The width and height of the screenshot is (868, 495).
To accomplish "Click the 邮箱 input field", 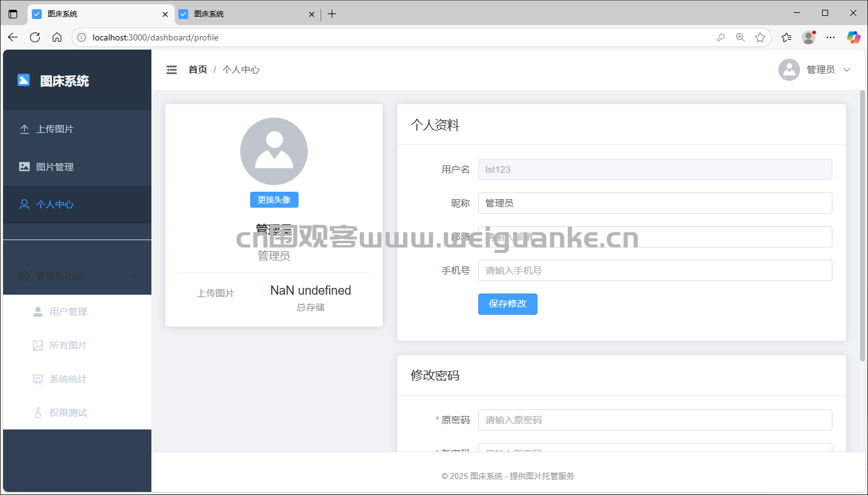I will (655, 236).
